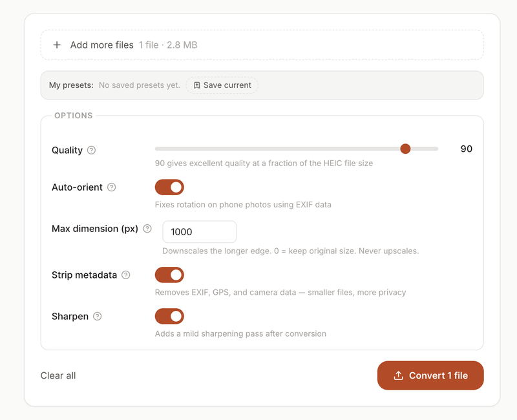Click the Auto-orient label

77,187
